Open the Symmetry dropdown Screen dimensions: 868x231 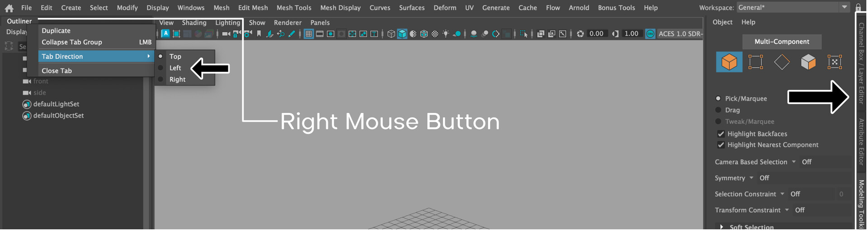[751, 178]
